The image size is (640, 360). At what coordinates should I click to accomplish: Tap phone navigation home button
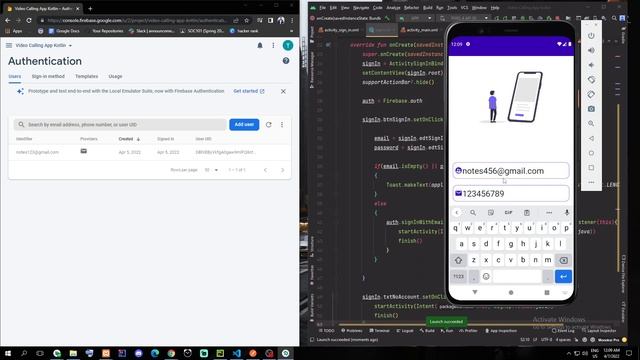point(511,292)
